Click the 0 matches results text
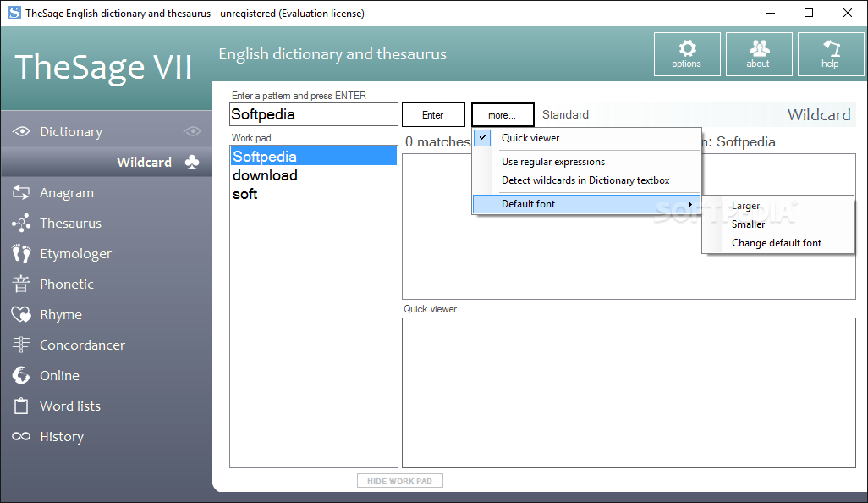This screenshot has width=868, height=503. [437, 141]
